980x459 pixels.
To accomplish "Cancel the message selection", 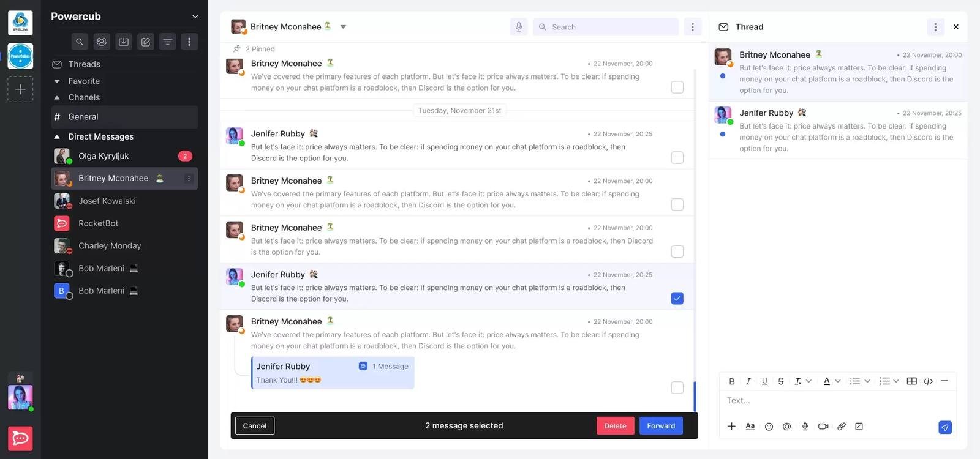I will click(255, 426).
